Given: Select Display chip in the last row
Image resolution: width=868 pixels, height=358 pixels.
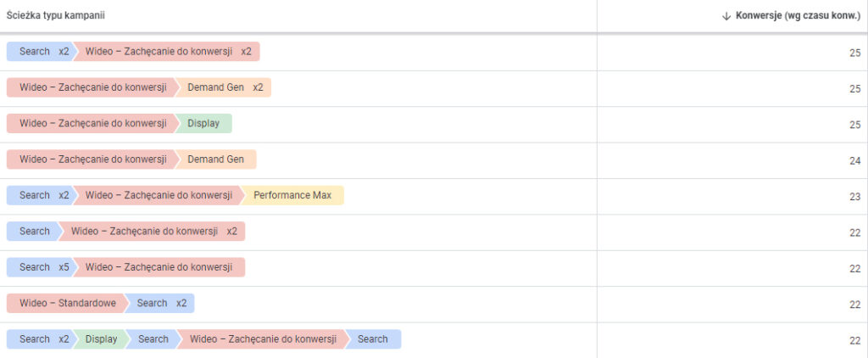Looking at the screenshot, I should 101,339.
